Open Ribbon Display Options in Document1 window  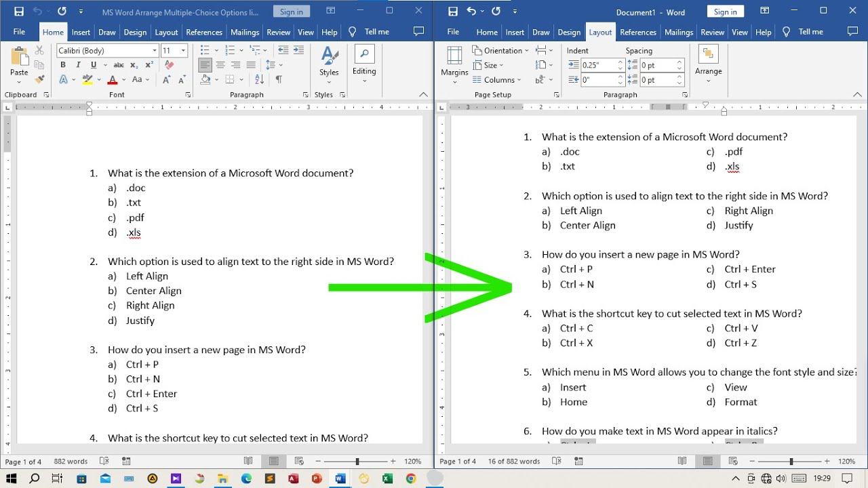tap(766, 11)
